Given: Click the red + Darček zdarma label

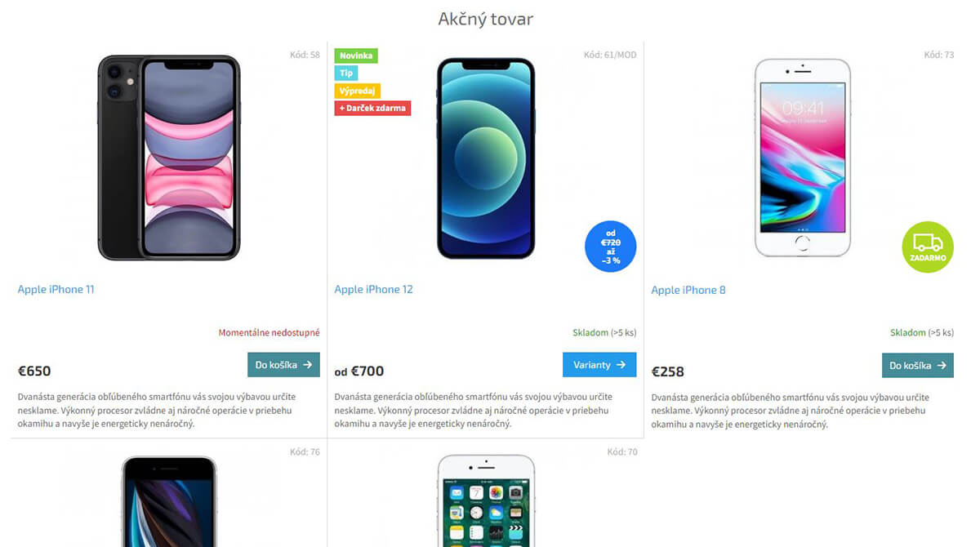Looking at the screenshot, I should coord(372,108).
